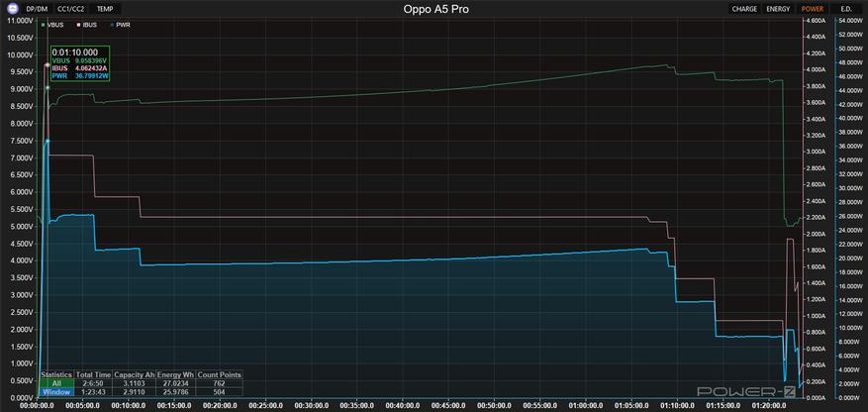Image resolution: width=868 pixels, height=412 pixels.
Task: Toggle the IBUS legend entry
Action: pos(87,25)
